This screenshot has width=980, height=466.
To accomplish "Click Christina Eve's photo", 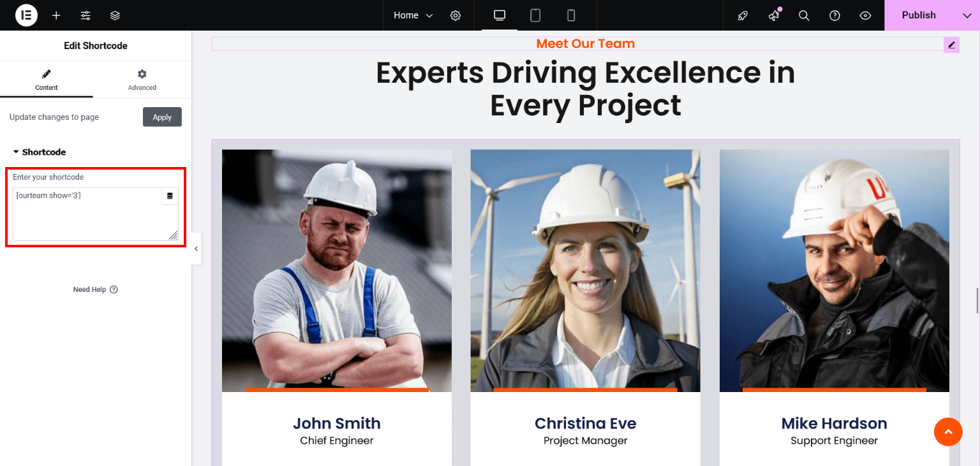I will coord(586,270).
